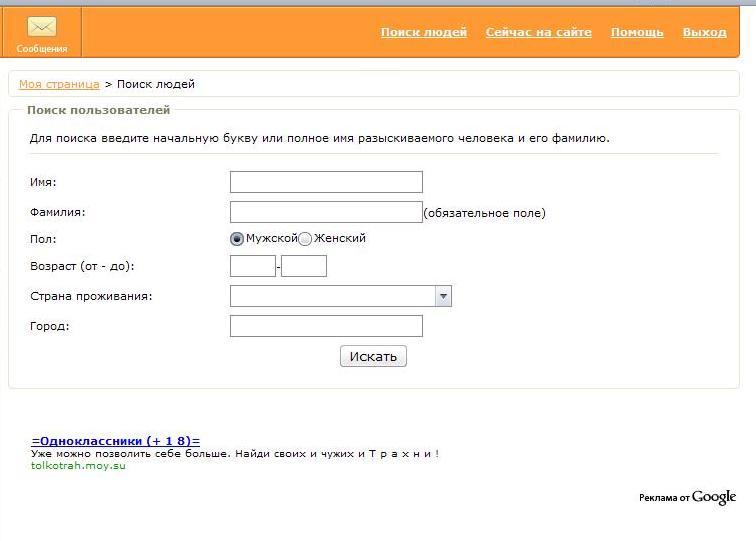Focus the Город input field
The height and width of the screenshot is (541, 756).
[326, 326]
